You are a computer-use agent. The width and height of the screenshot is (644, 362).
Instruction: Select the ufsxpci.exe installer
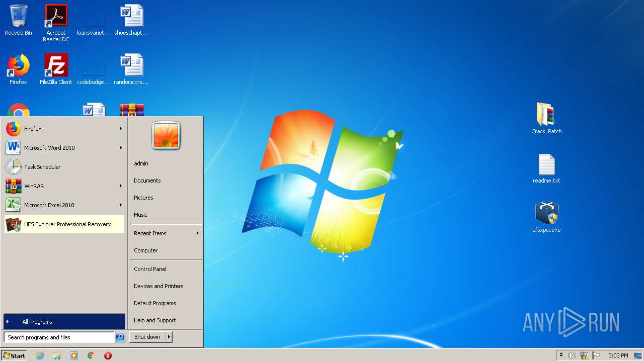click(546, 217)
